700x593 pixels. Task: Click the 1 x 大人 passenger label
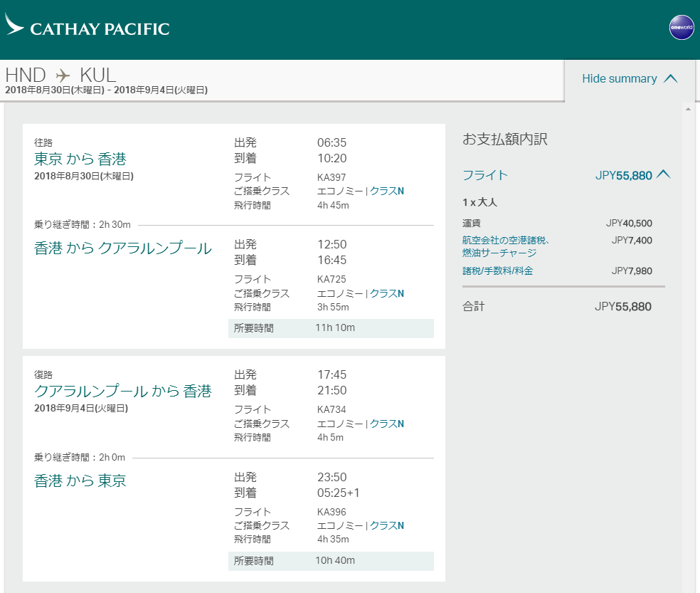pyautogui.click(x=480, y=202)
